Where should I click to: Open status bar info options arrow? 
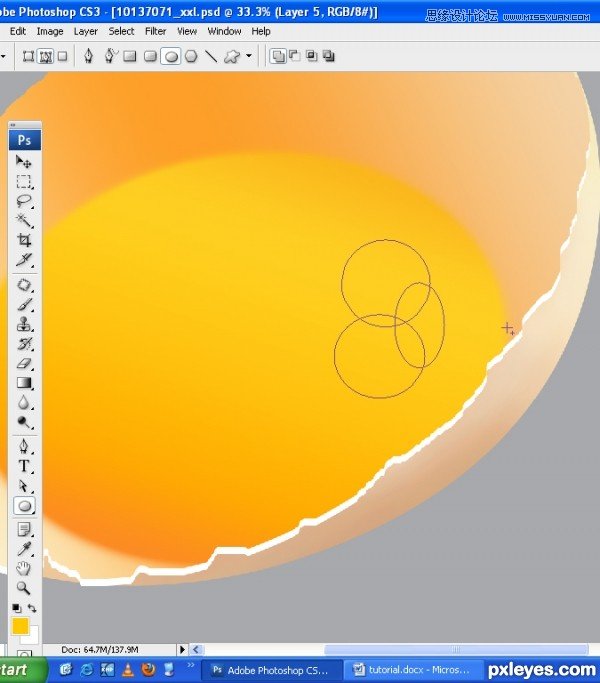(182, 649)
